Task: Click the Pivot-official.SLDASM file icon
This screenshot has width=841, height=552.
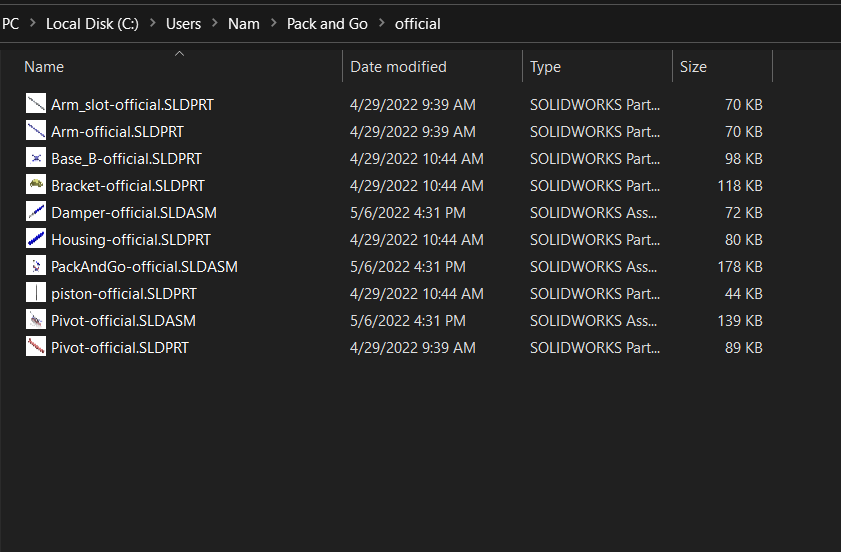Action: 36,320
